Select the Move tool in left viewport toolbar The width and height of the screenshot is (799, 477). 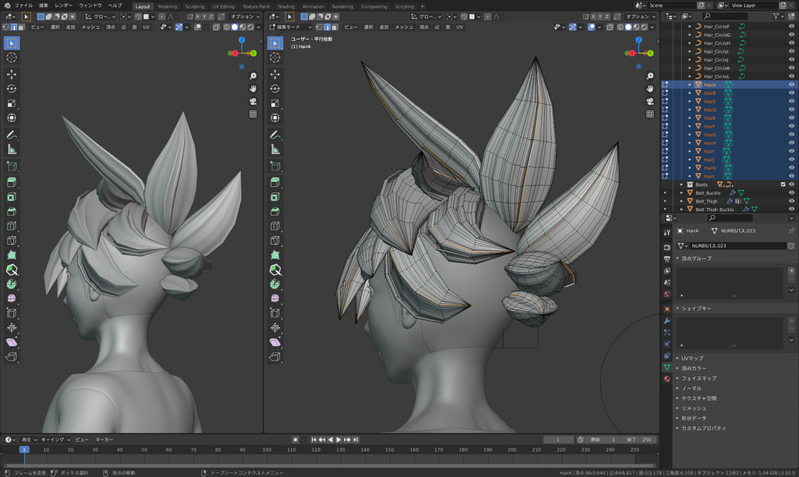point(11,74)
